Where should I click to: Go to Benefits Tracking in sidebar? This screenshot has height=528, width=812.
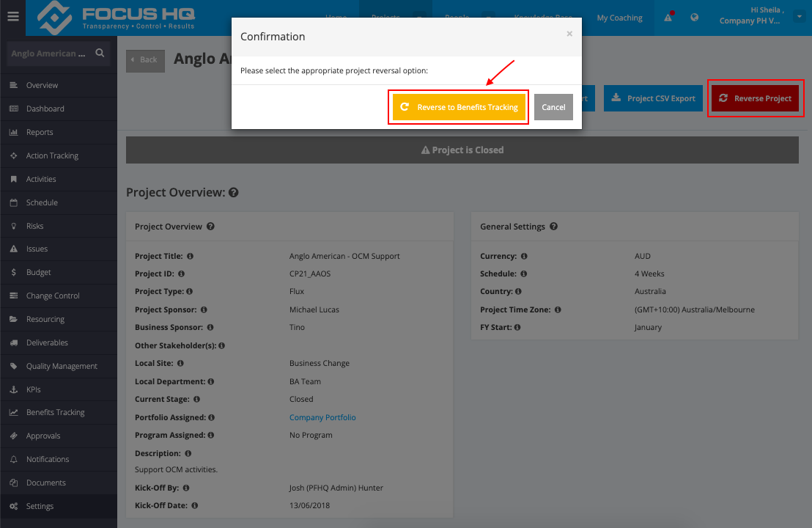(x=59, y=412)
